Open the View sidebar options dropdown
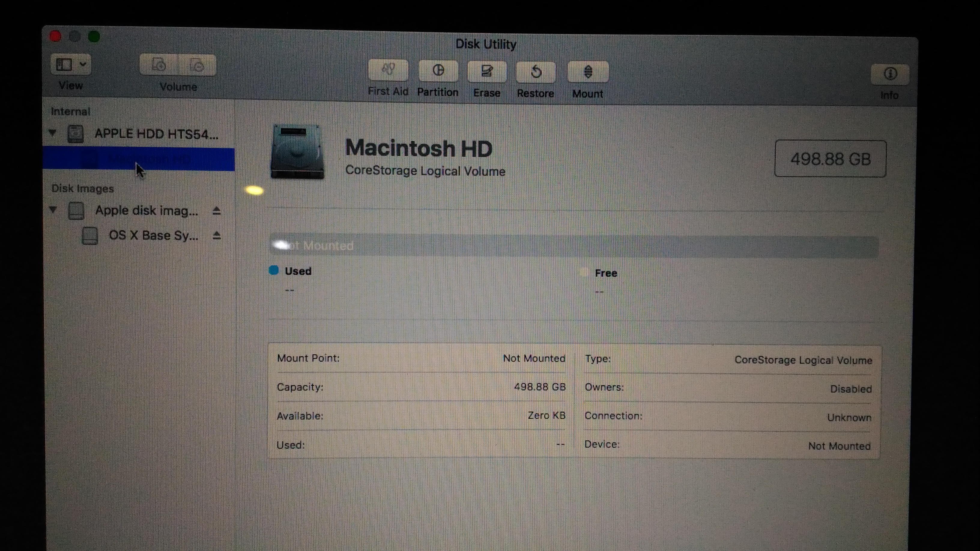Screen dimensions: 980x551 coord(70,64)
